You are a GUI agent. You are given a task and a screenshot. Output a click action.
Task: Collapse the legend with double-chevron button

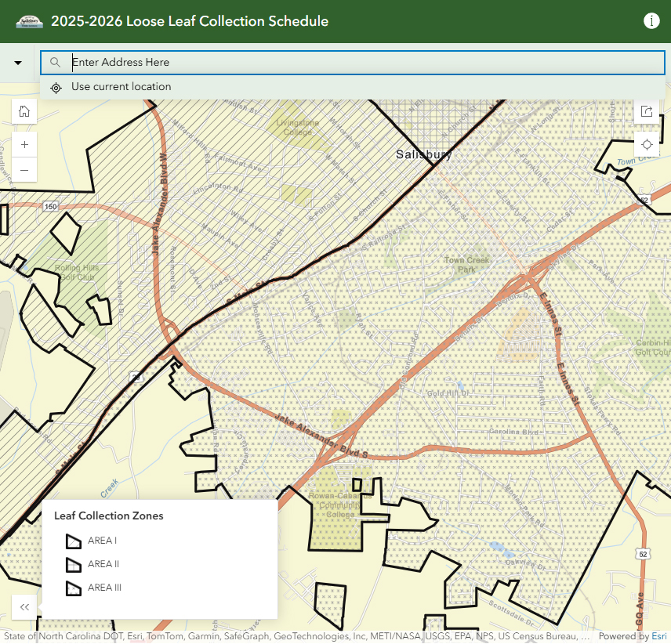coord(24,606)
